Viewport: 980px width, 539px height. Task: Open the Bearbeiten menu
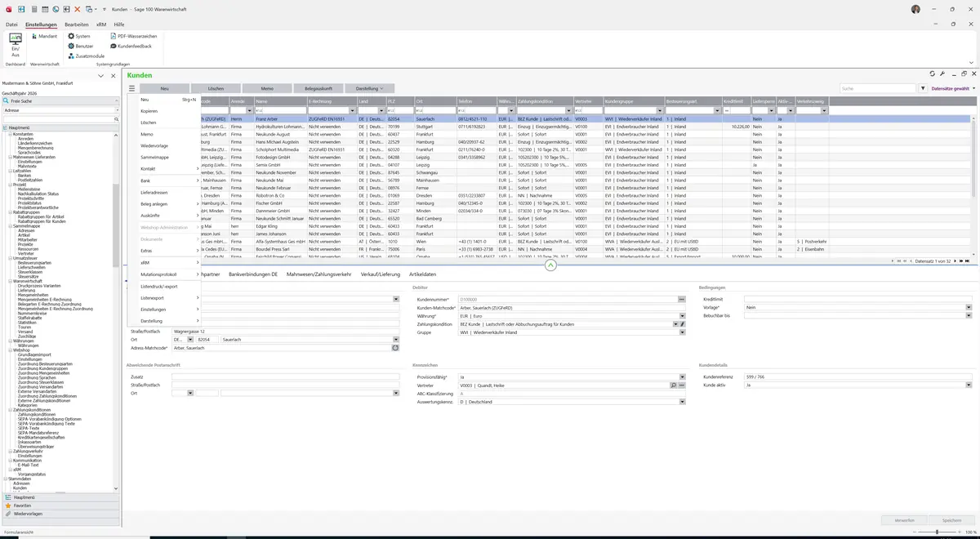point(77,24)
